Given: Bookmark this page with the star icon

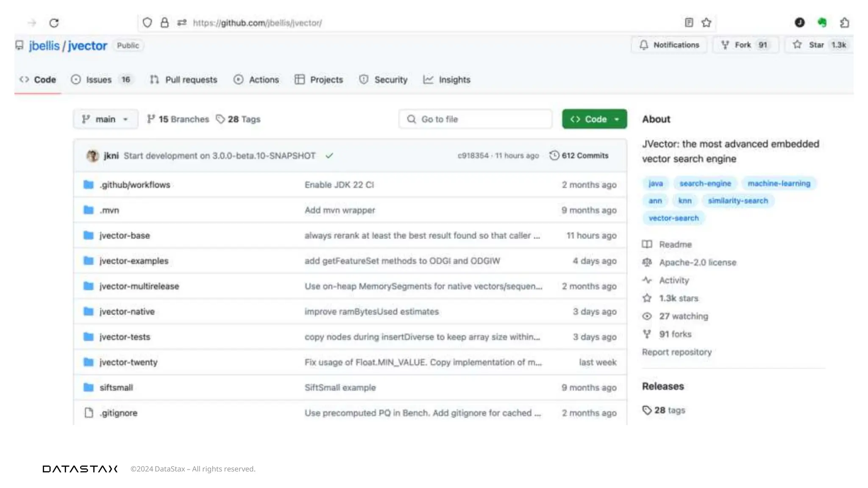Looking at the screenshot, I should (x=706, y=22).
